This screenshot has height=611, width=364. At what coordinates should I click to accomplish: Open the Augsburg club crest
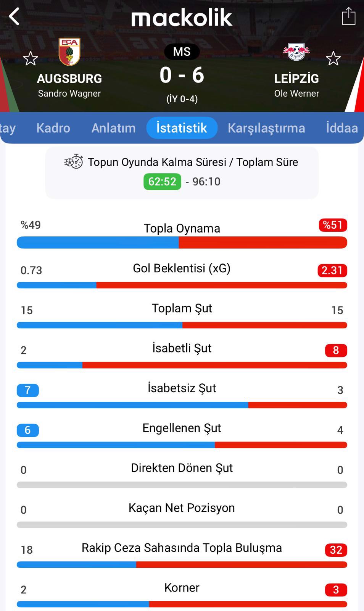(69, 52)
